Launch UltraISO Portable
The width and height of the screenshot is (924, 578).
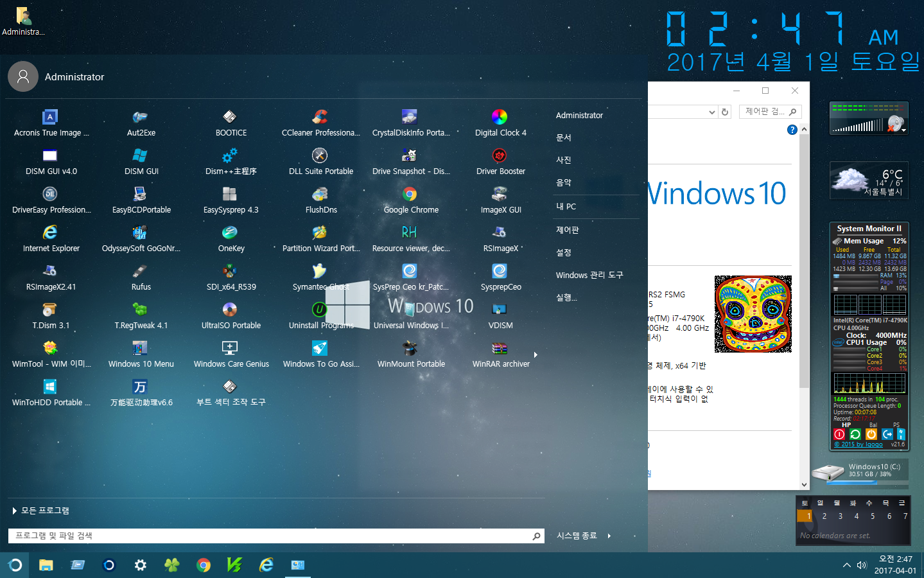[230, 310]
